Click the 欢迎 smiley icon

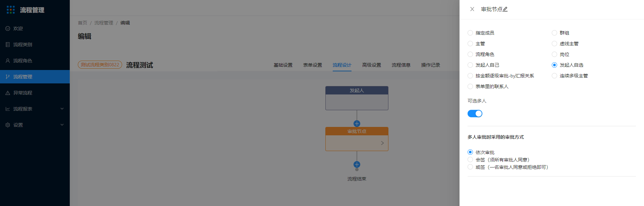(x=8, y=28)
